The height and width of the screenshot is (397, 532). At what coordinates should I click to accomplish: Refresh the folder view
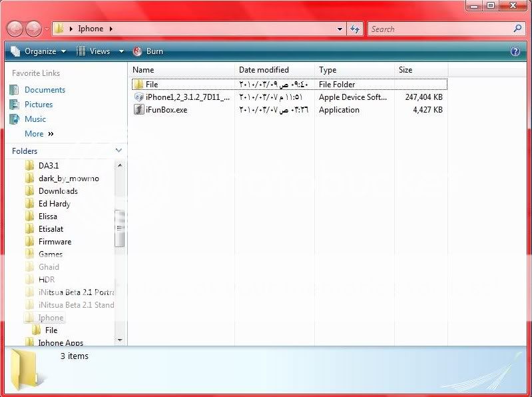[355, 29]
